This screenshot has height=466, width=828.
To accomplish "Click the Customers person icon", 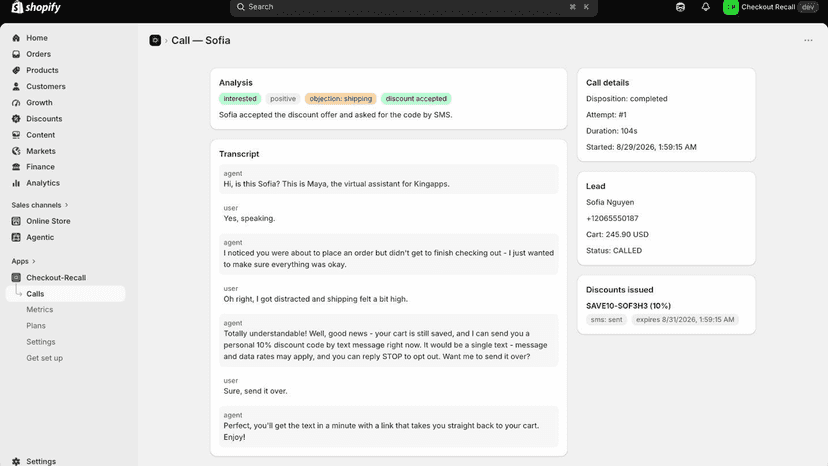I will 16,86.
